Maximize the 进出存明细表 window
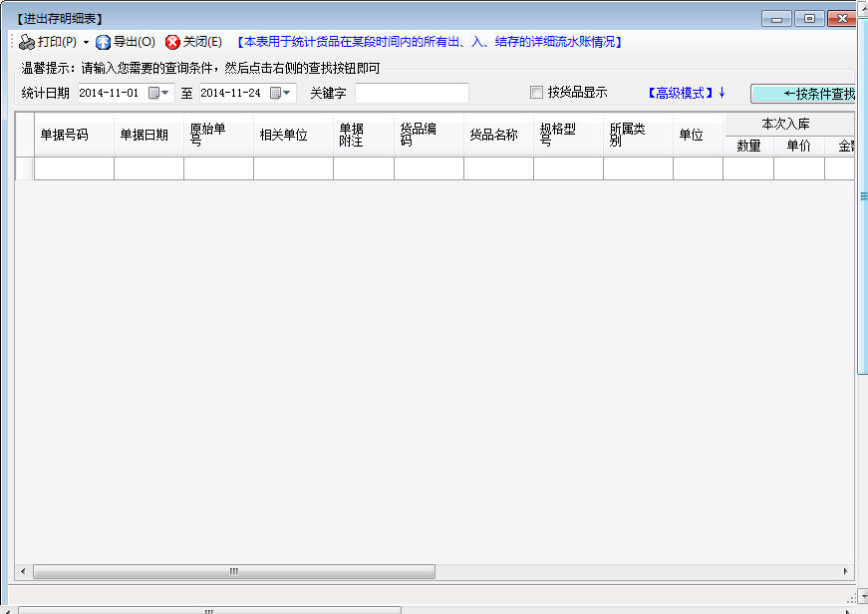868x614 pixels. coord(809,19)
